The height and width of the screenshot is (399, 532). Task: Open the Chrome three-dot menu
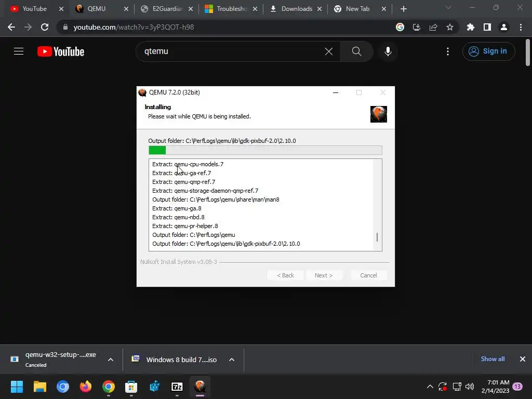pyautogui.click(x=521, y=27)
